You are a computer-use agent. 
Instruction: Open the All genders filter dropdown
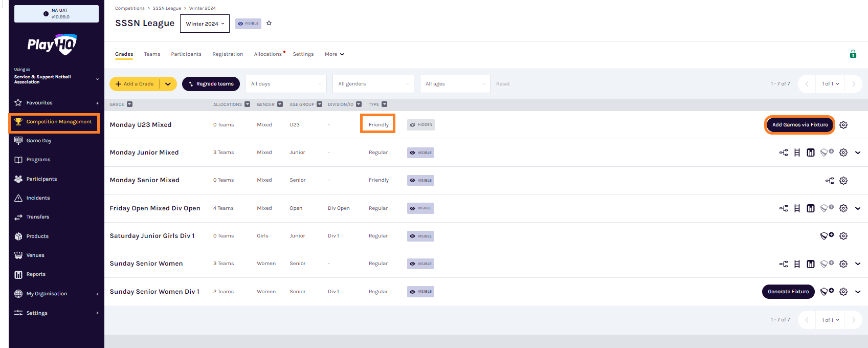(373, 84)
